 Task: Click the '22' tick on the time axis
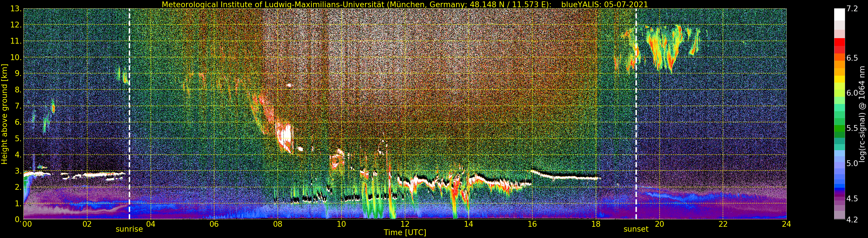(723, 224)
